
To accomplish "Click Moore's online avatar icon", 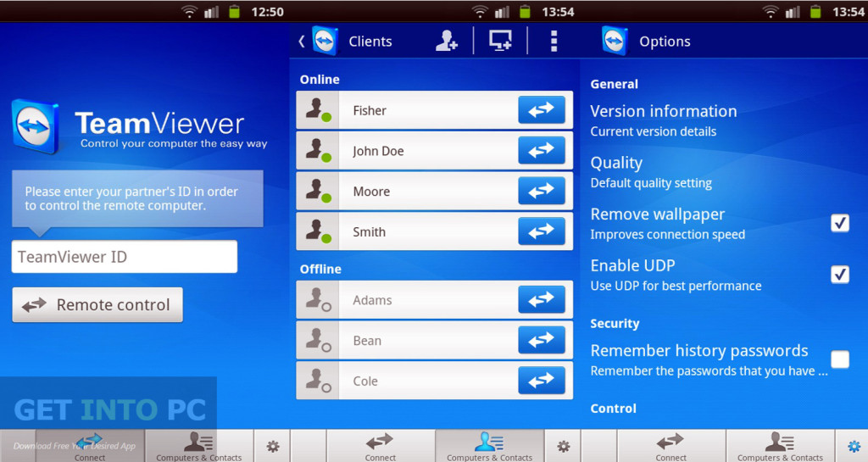I will 317,191.
